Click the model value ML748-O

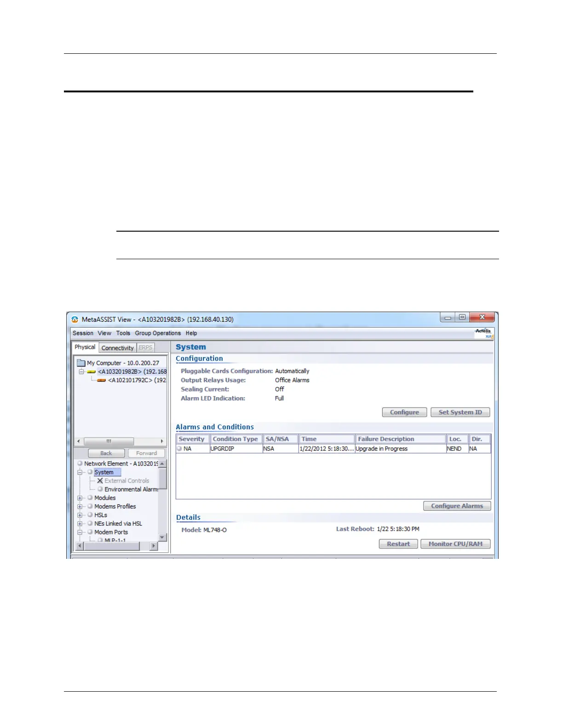click(x=215, y=530)
